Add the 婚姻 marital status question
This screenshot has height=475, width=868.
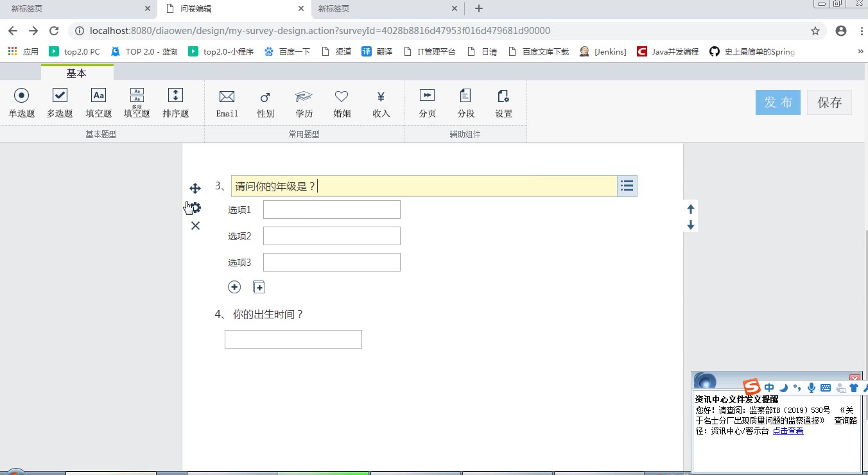[342, 103]
